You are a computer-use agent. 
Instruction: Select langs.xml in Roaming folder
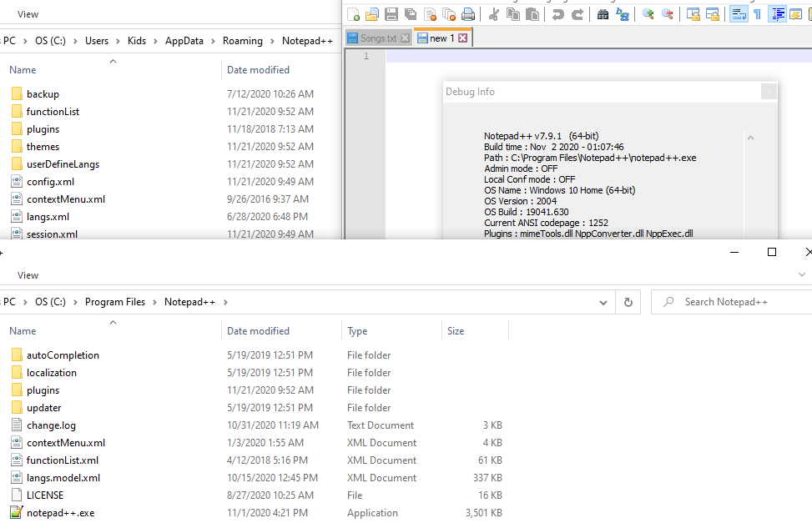pos(48,217)
